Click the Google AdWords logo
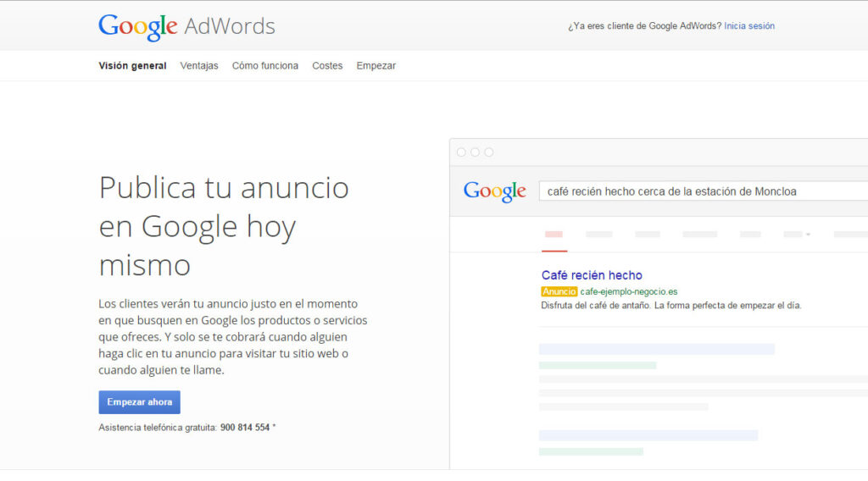The height and width of the screenshot is (481, 868). click(x=186, y=26)
